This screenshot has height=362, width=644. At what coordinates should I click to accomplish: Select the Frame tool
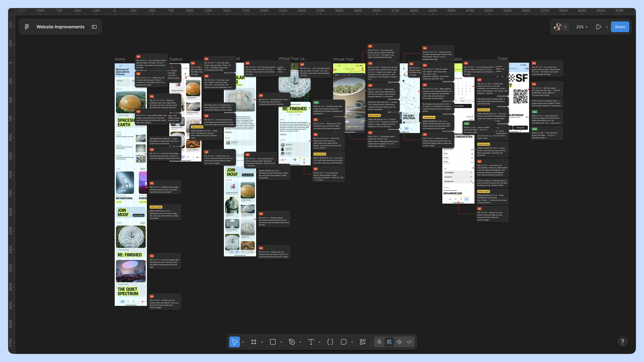click(254, 342)
